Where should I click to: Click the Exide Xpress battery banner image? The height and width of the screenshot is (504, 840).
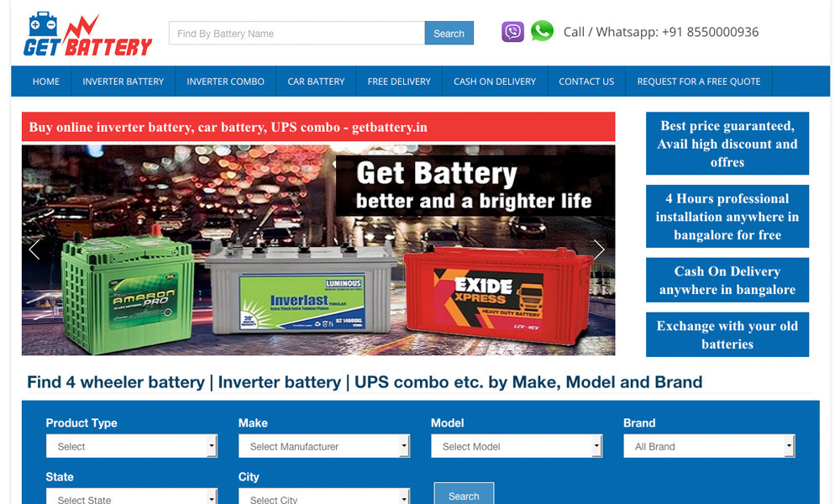click(x=498, y=297)
